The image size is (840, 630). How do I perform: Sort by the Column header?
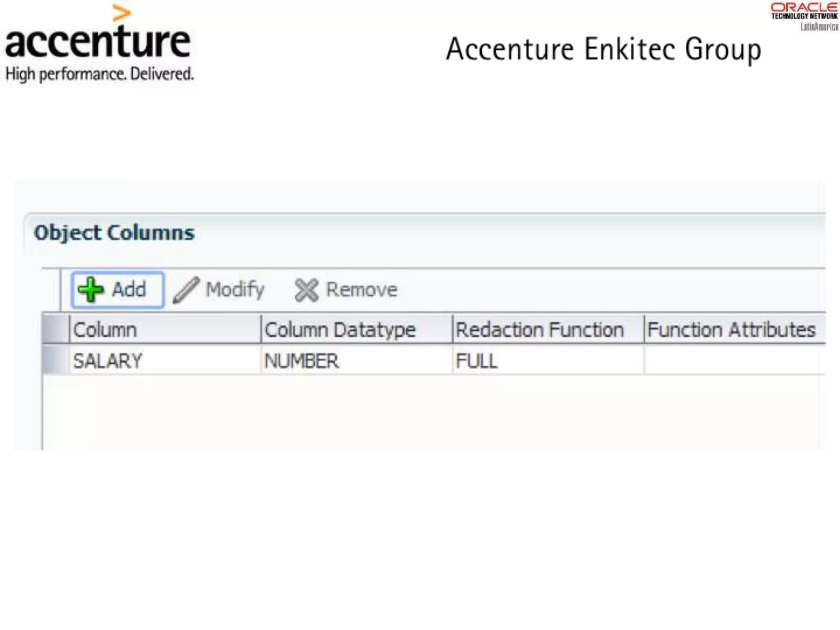tap(164, 329)
